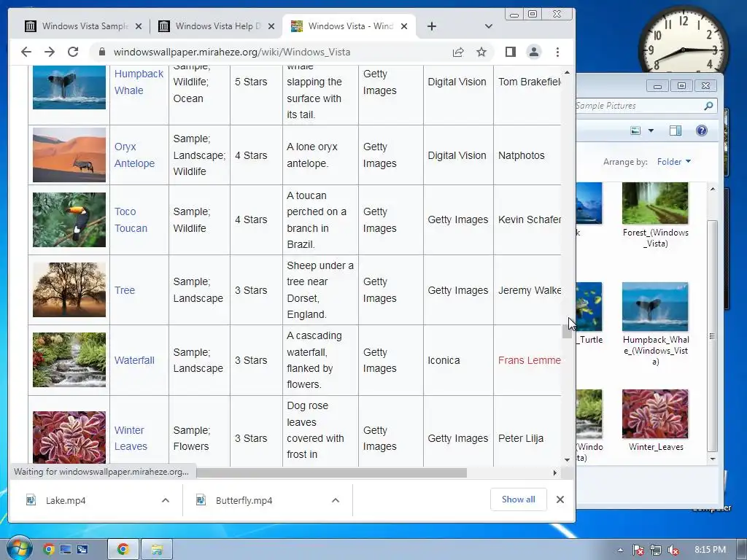This screenshot has width=747, height=560.
Task: Open the Winter Leaves link
Action: 130,438
